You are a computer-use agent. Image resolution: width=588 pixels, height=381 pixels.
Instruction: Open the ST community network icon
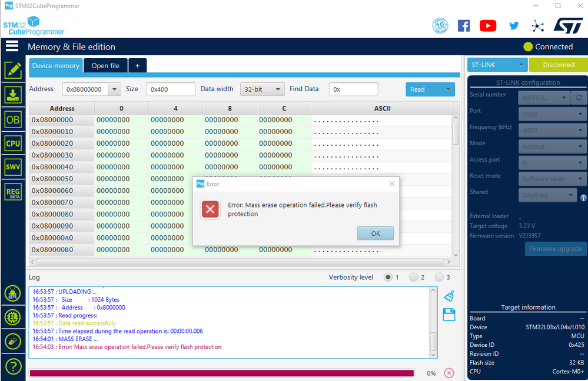pos(538,26)
